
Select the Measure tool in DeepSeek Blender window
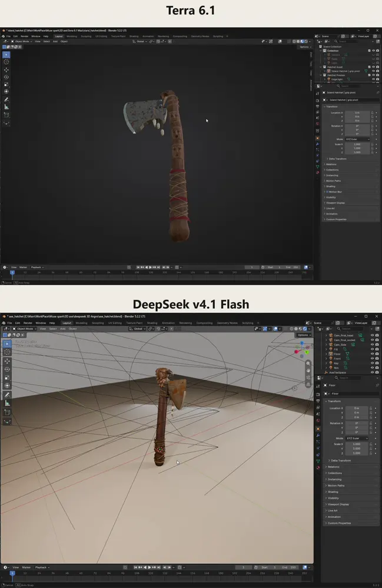[7, 403]
